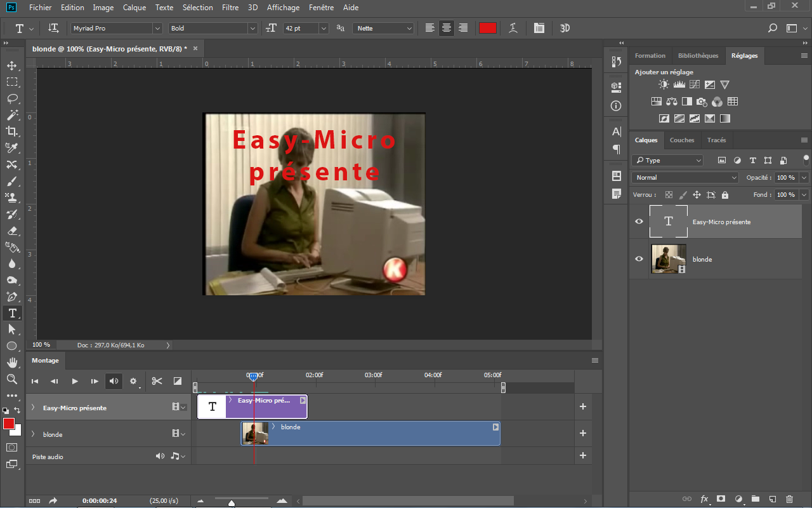812x508 pixels.
Task: Click the 3D button in options bar
Action: tap(565, 28)
